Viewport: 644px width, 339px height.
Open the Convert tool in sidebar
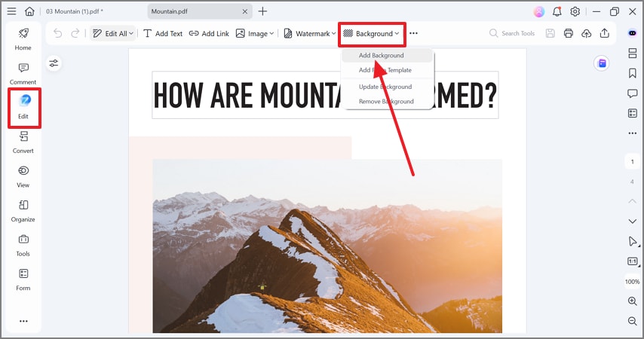click(23, 142)
